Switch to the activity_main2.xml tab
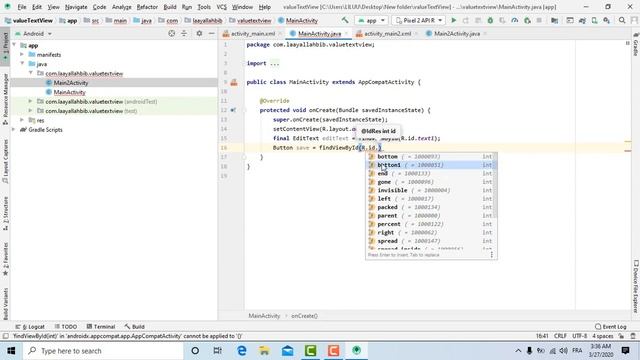Image resolution: width=640 pixels, height=360 pixels. point(387,33)
